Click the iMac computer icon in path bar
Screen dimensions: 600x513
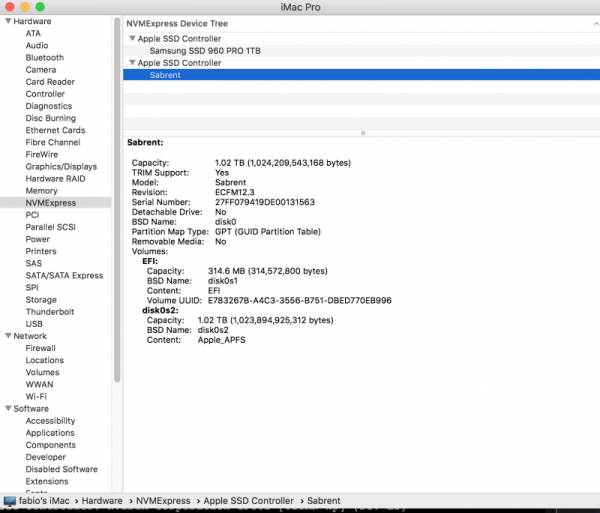[10, 501]
